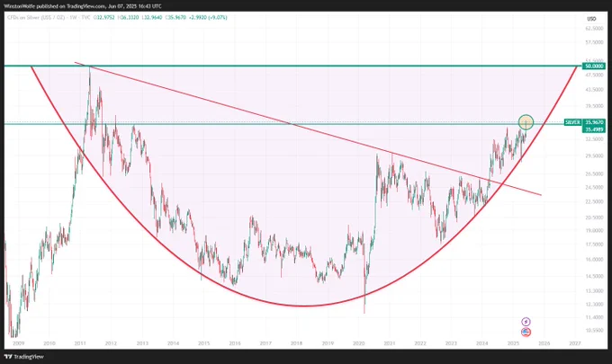This screenshot has width=612, height=364.
Task: Click the 57.5000 price axis label
Action: point(594,42)
